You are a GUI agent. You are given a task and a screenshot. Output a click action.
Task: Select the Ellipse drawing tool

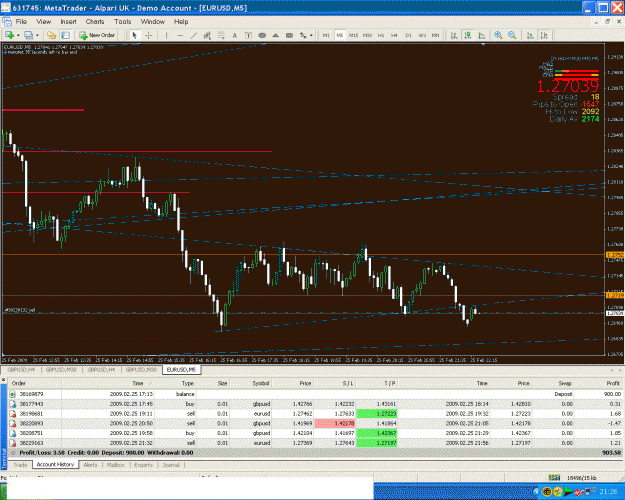[x=262, y=35]
